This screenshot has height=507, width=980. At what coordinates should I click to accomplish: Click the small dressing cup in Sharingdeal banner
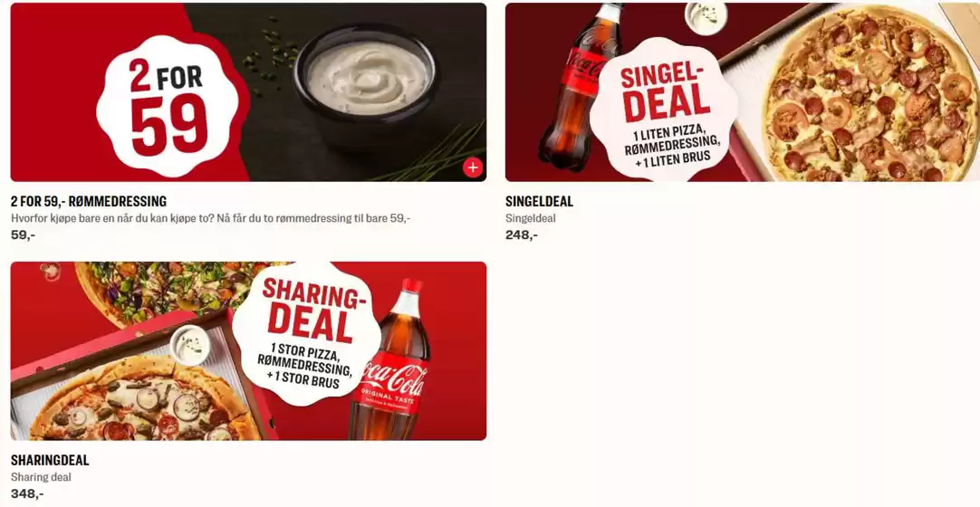(189, 344)
